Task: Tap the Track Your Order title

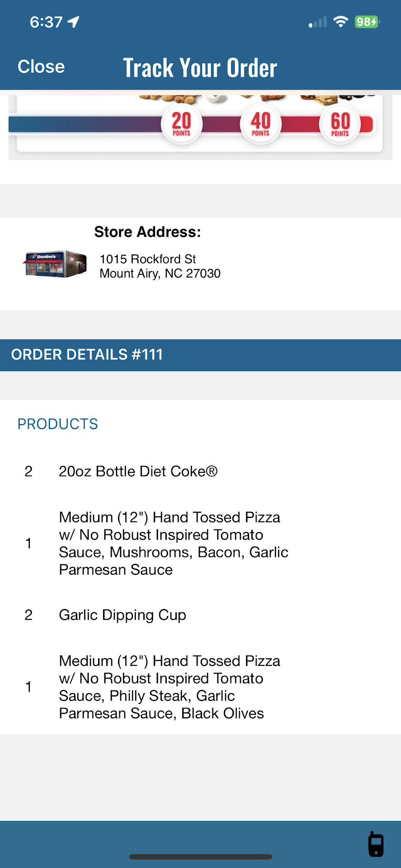Action: pyautogui.click(x=200, y=68)
